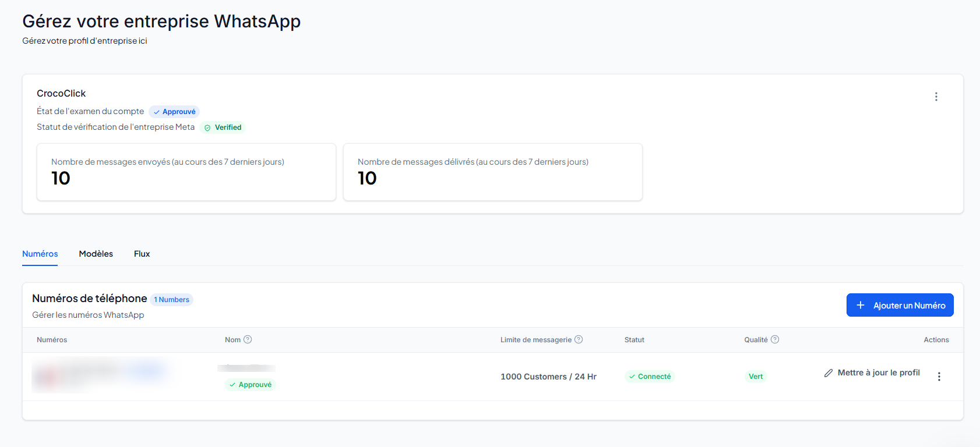Click the Gérer les numéros WhatsApp subtitle

88,315
